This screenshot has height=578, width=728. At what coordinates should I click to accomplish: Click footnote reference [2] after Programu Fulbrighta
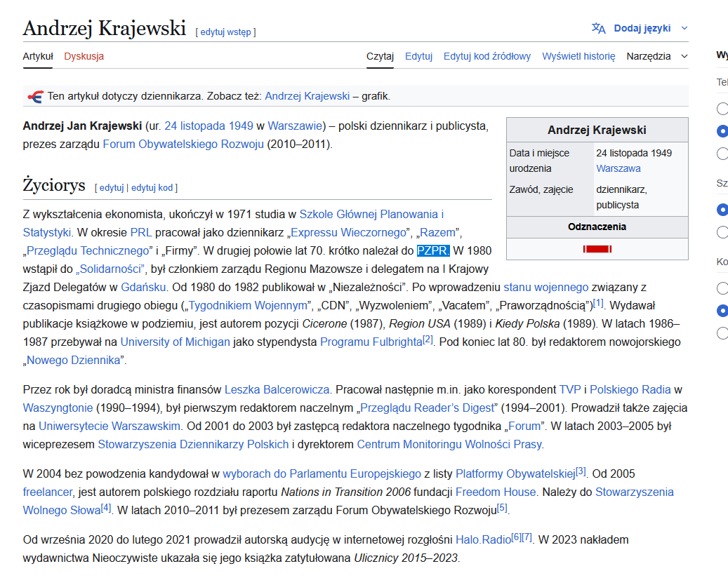click(x=428, y=340)
